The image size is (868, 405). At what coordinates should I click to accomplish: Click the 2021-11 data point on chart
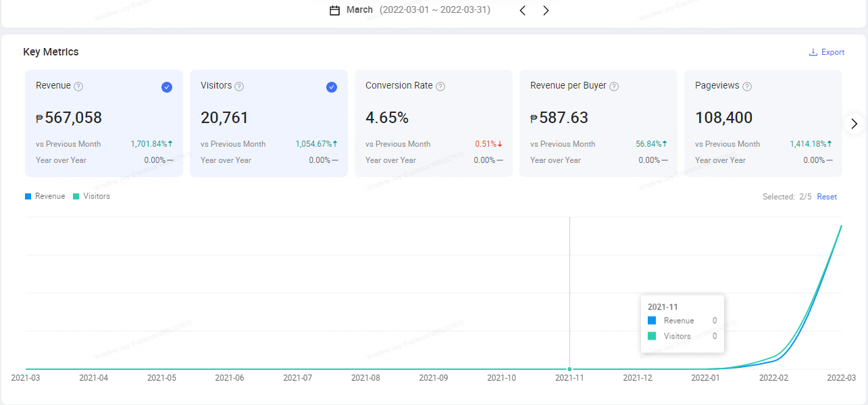point(569,369)
